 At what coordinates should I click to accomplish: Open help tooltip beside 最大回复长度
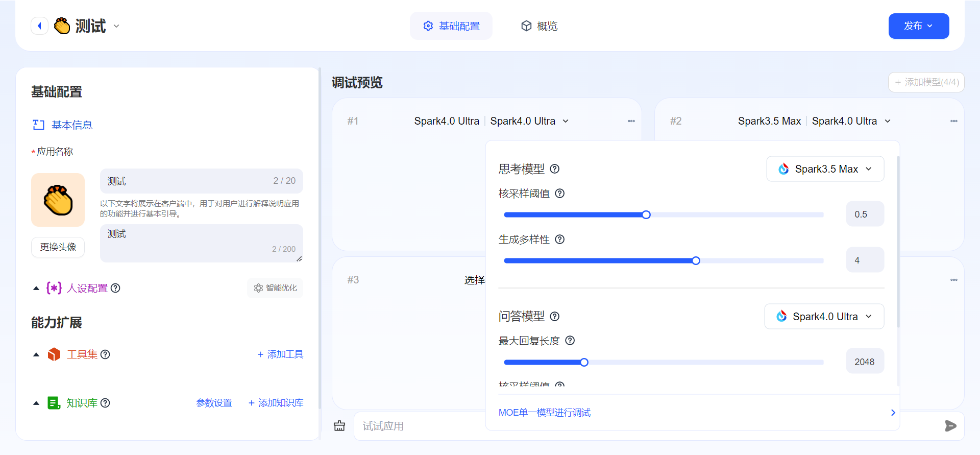click(x=570, y=341)
